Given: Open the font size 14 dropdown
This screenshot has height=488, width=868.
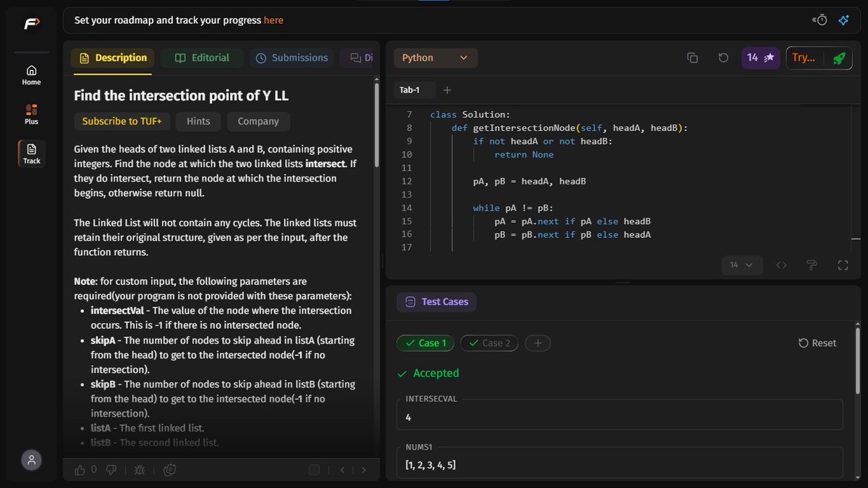Looking at the screenshot, I should [741, 265].
